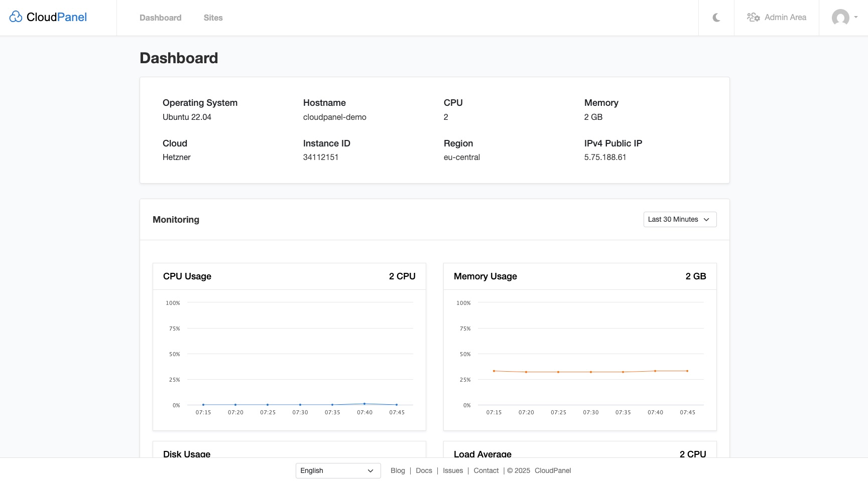This screenshot has height=482, width=868.
Task: Click the CloudPanel footer link
Action: pos(553,470)
